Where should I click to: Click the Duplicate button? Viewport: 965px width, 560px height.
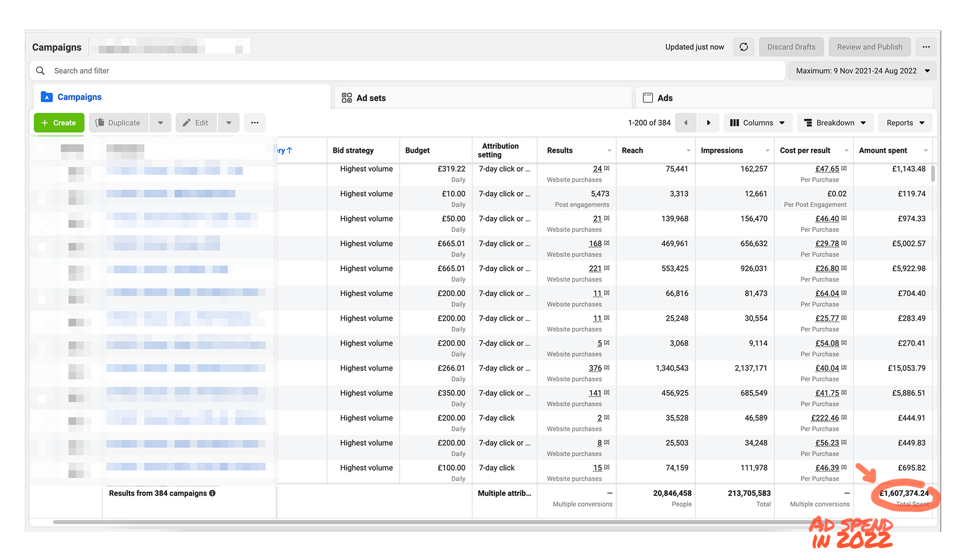pos(119,123)
